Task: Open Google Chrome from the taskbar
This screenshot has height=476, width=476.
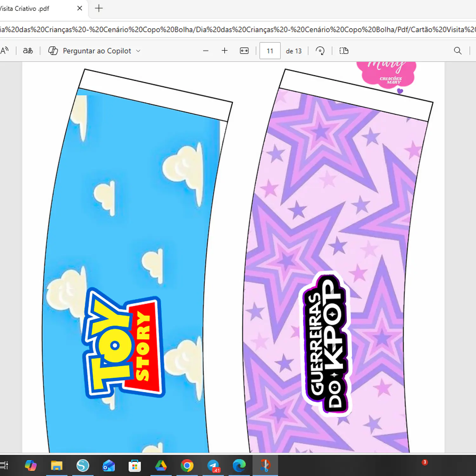Action: 187,466
